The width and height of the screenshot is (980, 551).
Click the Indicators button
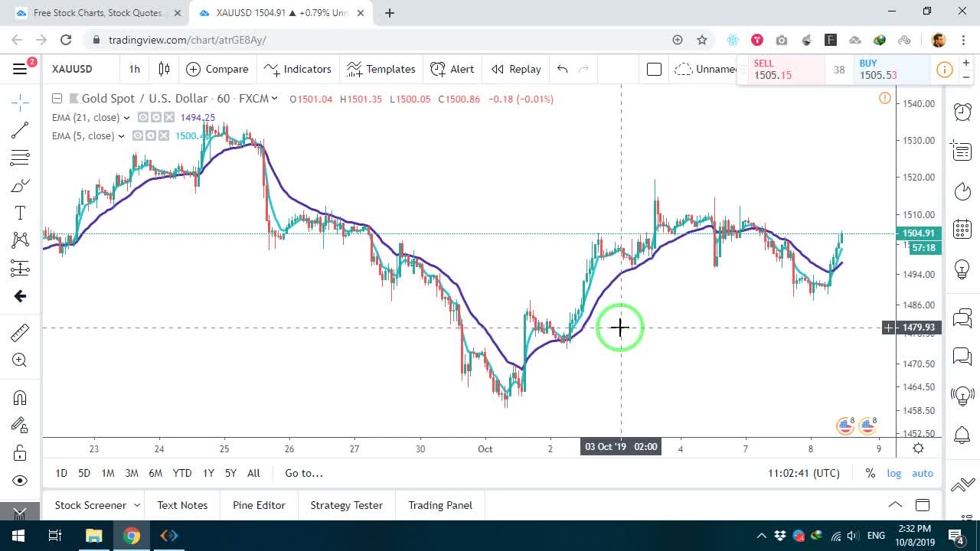click(x=298, y=69)
